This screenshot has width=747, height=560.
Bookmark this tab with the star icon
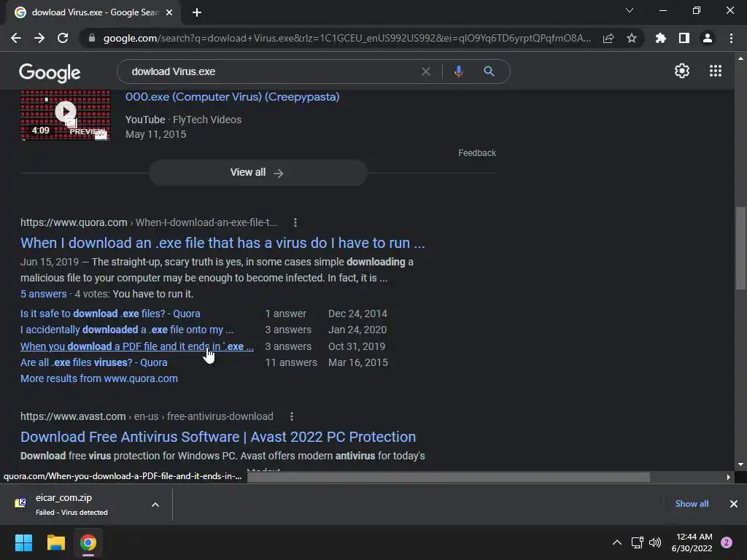point(632,38)
